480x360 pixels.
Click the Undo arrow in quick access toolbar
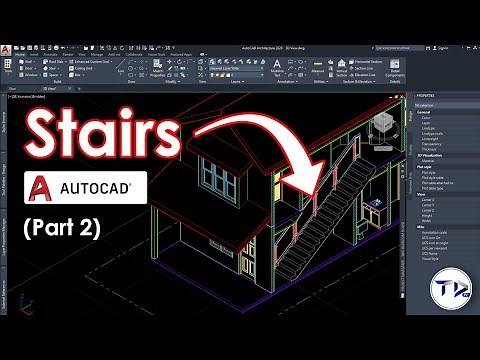point(63,48)
